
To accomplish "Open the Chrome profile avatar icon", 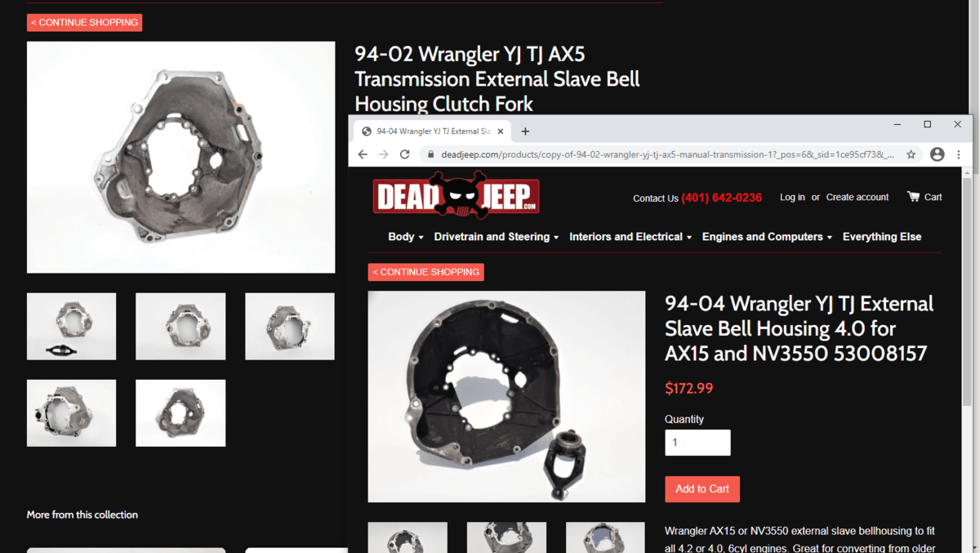I will [x=938, y=154].
